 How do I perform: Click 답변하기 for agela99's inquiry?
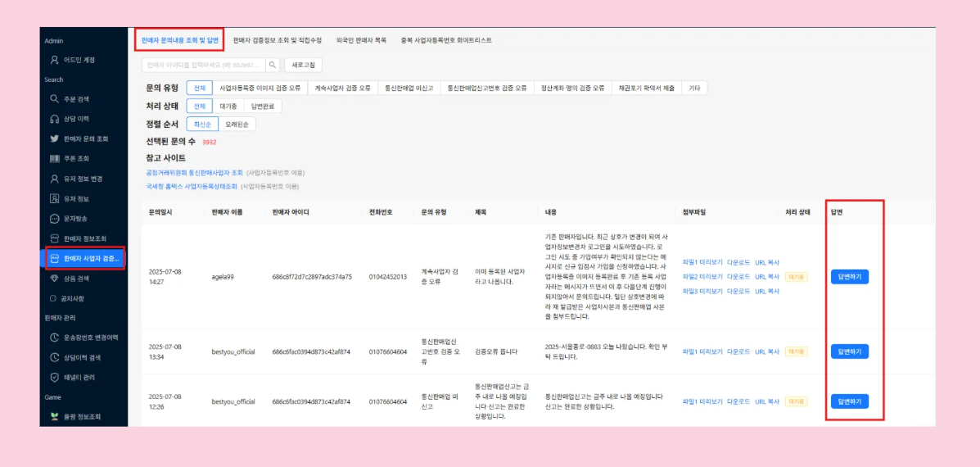pos(849,277)
